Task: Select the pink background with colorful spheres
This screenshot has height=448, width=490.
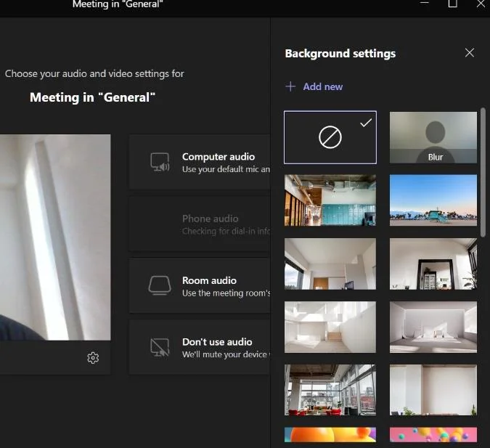Action: [433, 434]
